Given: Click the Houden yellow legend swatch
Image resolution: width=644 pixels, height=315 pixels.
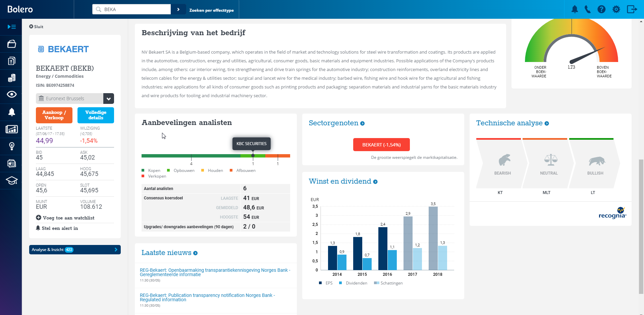Looking at the screenshot, I should click(203, 170).
